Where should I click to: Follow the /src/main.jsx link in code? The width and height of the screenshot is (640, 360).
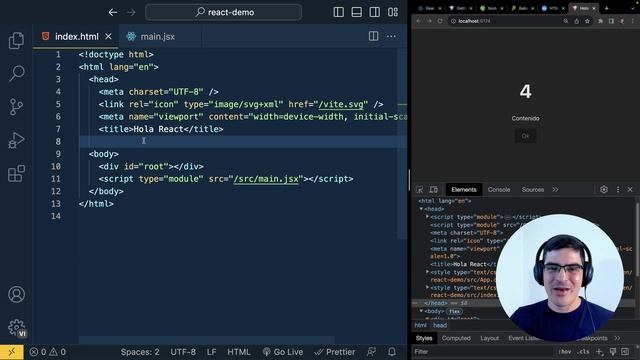pos(266,179)
